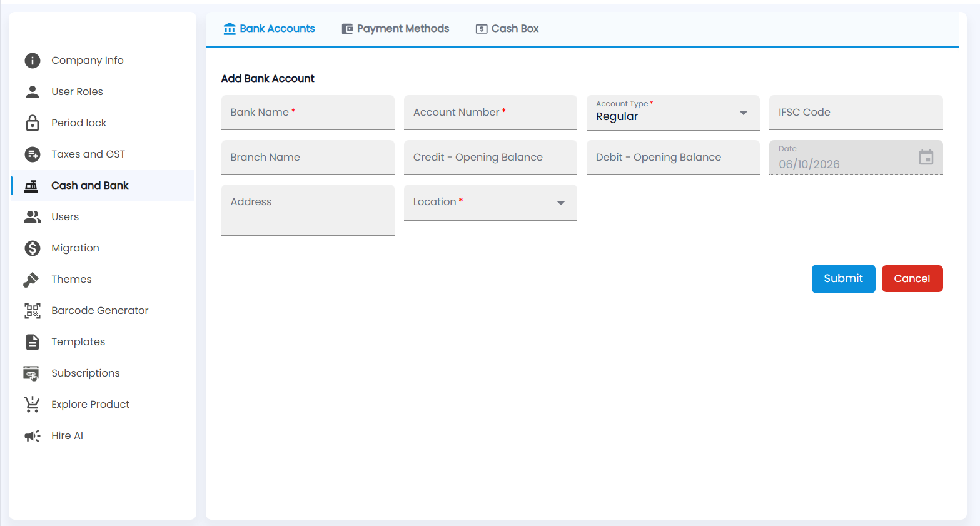Click the User Roles person icon
The image size is (980, 526).
33,92
